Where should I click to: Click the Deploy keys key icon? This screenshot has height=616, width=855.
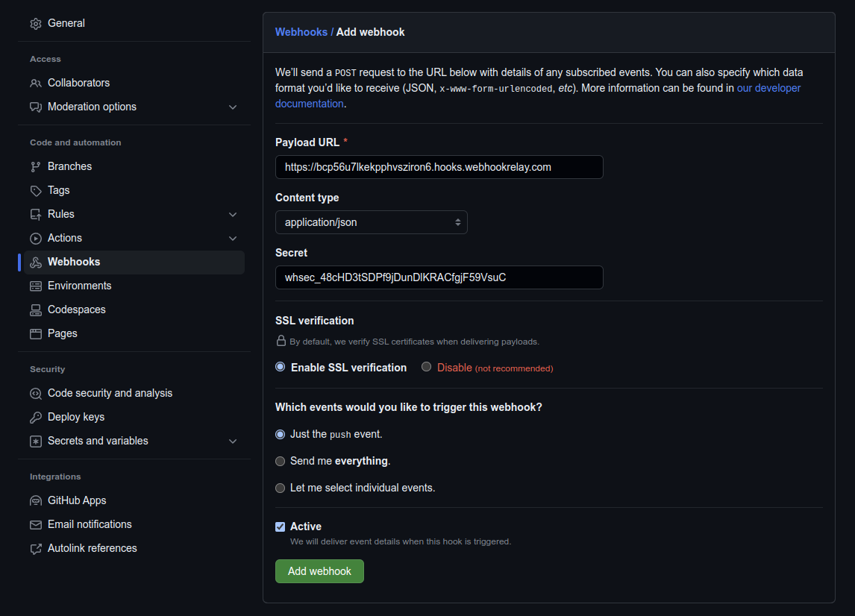click(x=36, y=417)
